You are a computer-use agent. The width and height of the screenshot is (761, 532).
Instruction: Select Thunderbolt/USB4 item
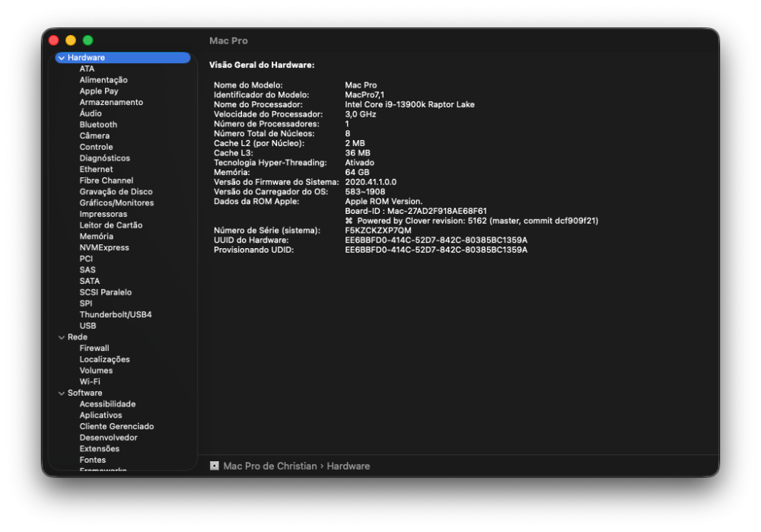[116, 314]
